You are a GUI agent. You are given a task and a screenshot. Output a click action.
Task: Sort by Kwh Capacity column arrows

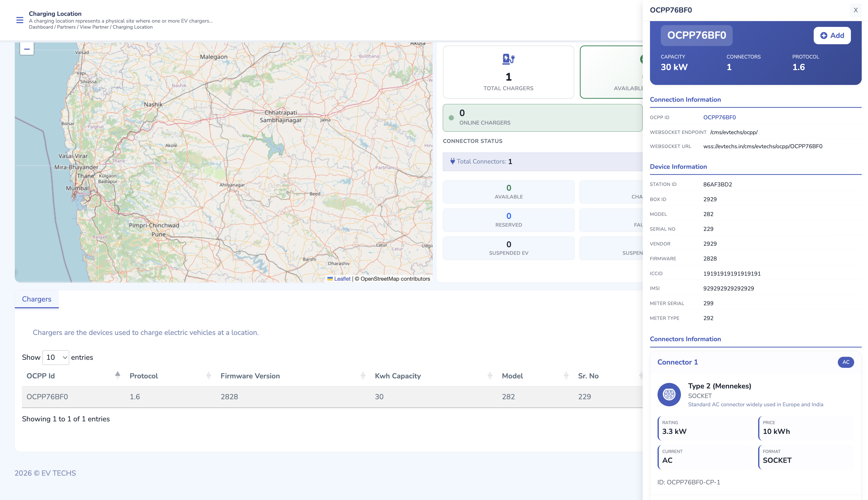(x=490, y=376)
